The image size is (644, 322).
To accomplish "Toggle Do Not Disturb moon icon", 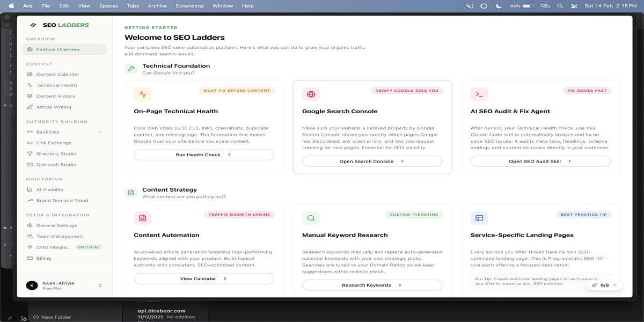I will [499, 6].
